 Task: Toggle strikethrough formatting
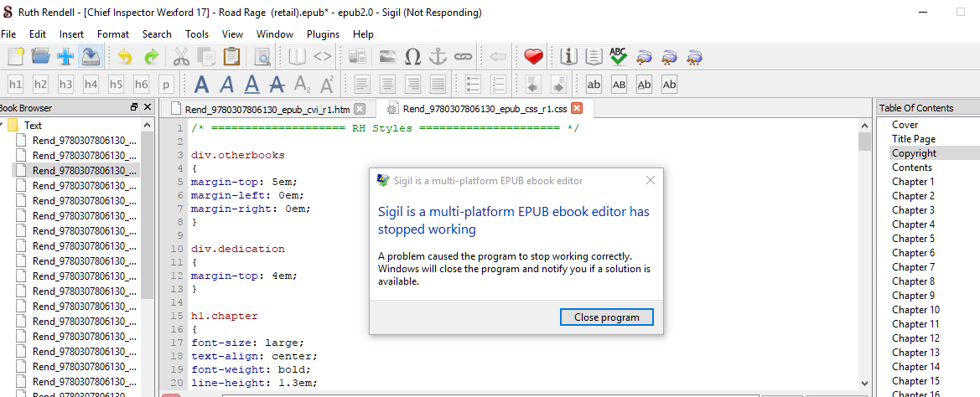click(x=277, y=85)
